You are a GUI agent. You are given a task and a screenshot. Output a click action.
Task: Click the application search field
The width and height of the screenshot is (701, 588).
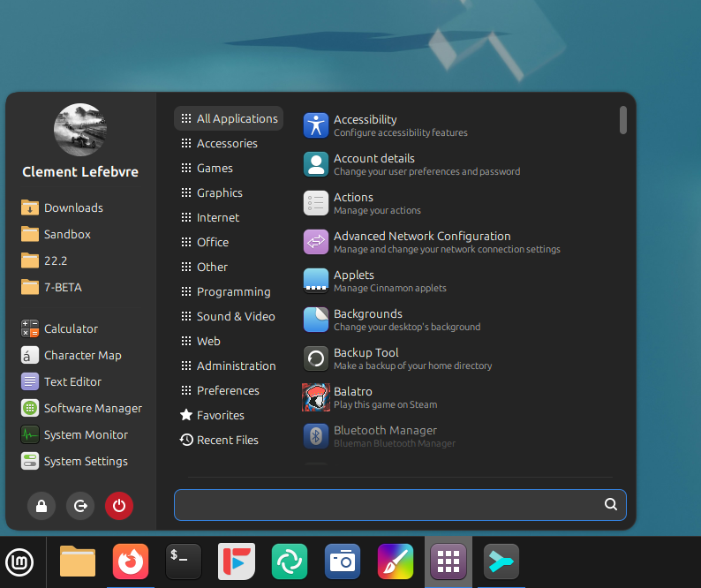388,505
